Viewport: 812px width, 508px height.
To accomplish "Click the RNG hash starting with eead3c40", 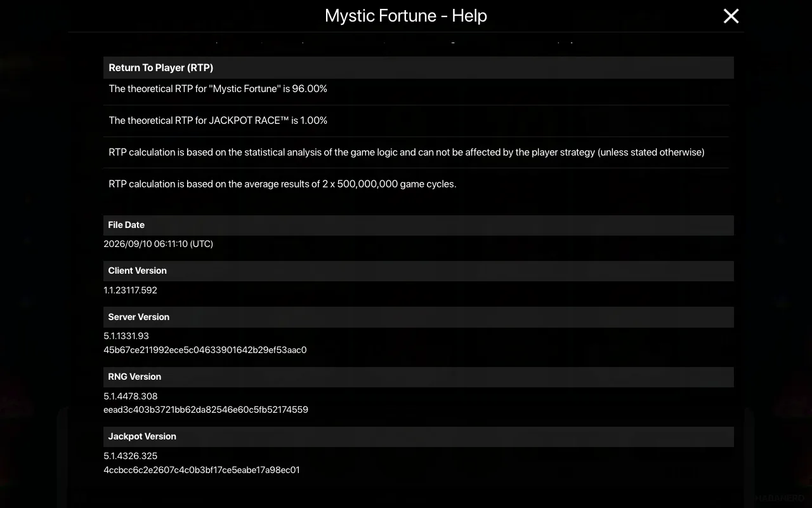I will [206, 410].
